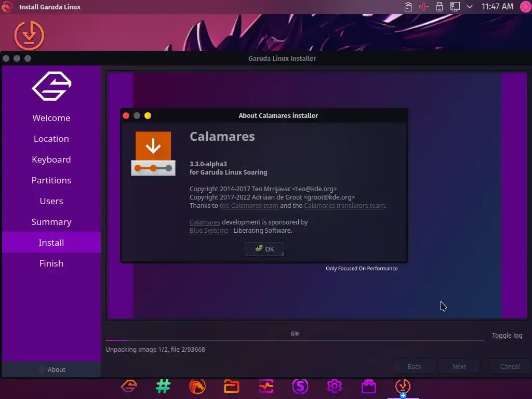Click the Garuda Linux Installer title bar
The height and width of the screenshot is (399, 532).
point(282,58)
